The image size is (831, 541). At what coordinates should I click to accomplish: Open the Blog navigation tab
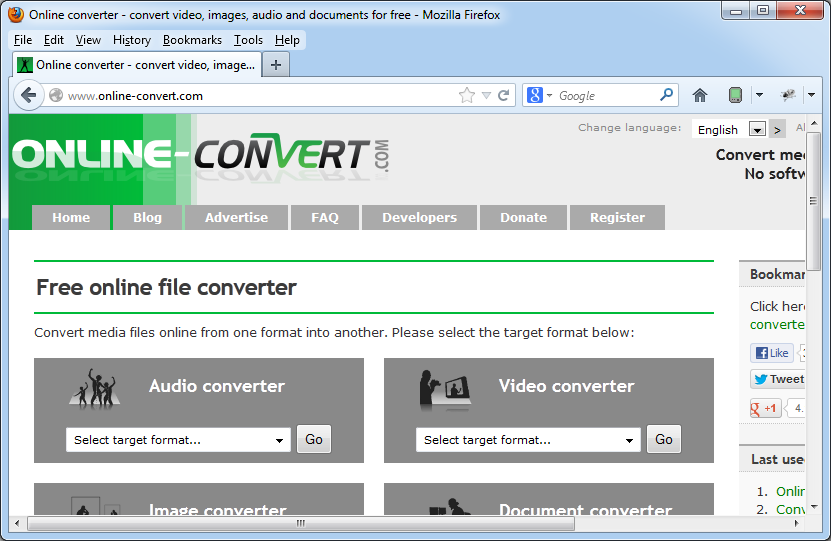point(147,217)
